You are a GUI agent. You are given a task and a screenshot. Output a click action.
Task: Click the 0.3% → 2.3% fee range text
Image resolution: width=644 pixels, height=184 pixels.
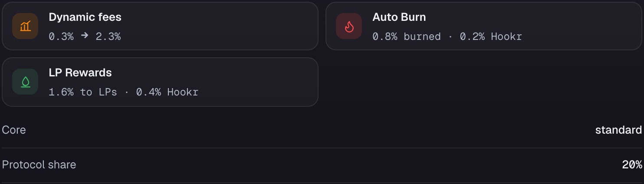[85, 36]
